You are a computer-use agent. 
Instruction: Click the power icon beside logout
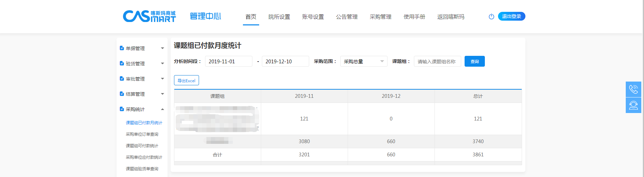(491, 17)
